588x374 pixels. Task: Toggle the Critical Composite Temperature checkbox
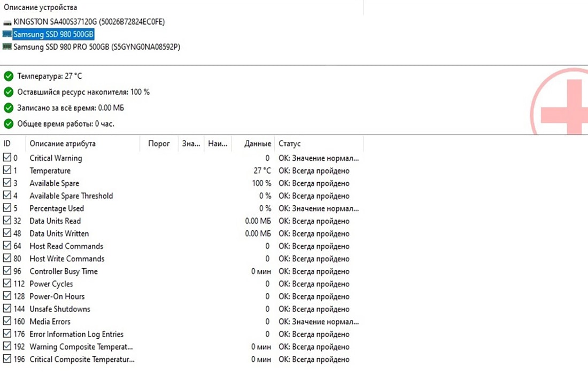pyautogui.click(x=7, y=359)
